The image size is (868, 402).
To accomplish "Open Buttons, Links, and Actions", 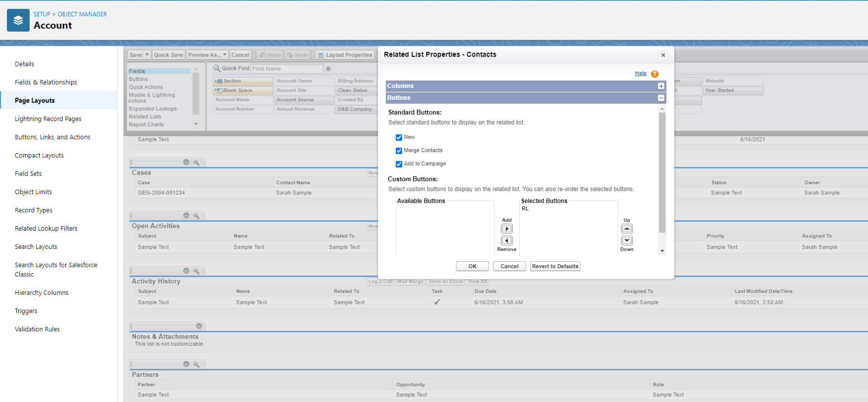I will (x=52, y=137).
